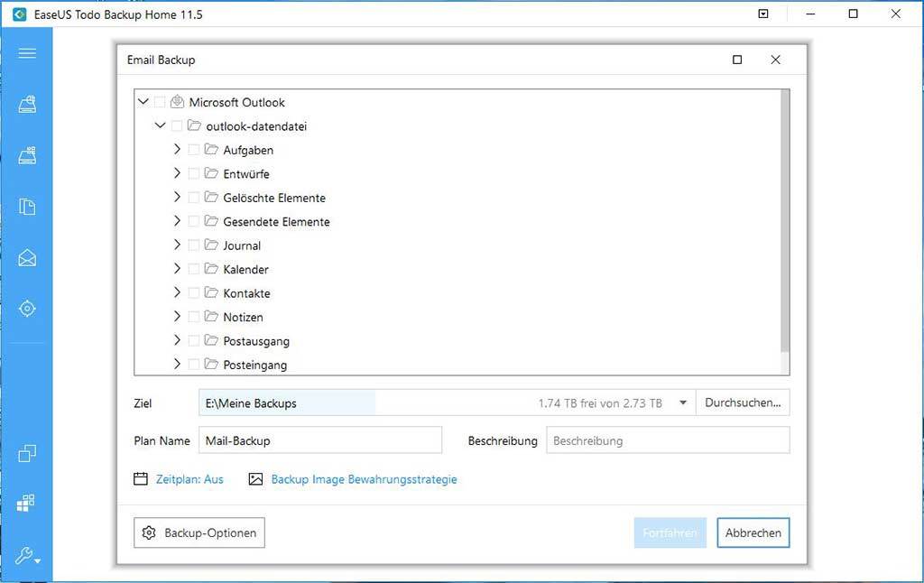Screen dimensions: 924x583
Task: Click the Kalender folder icon
Action: click(x=211, y=269)
